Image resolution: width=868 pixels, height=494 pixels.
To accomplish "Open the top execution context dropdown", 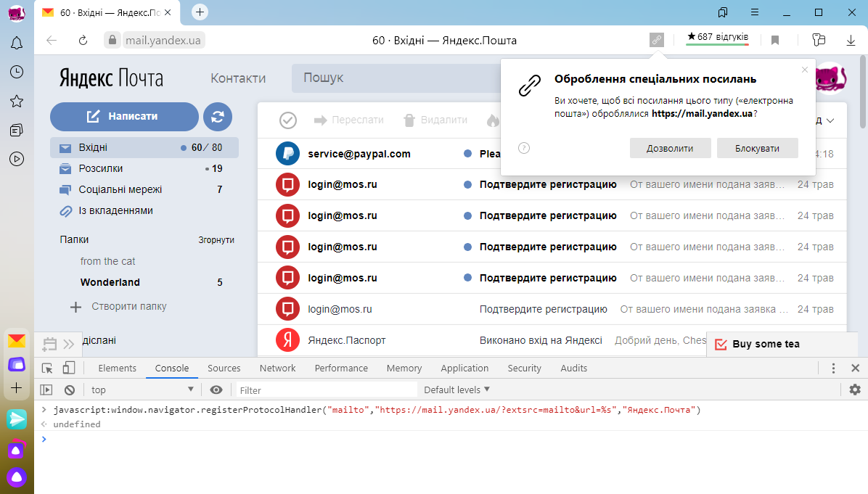I will [x=142, y=390].
